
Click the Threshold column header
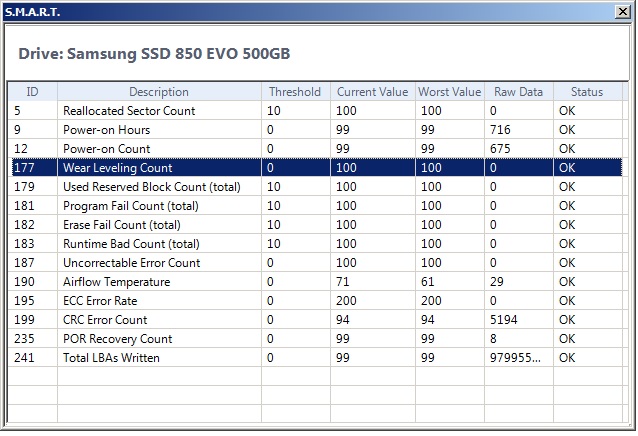pyautogui.click(x=295, y=92)
